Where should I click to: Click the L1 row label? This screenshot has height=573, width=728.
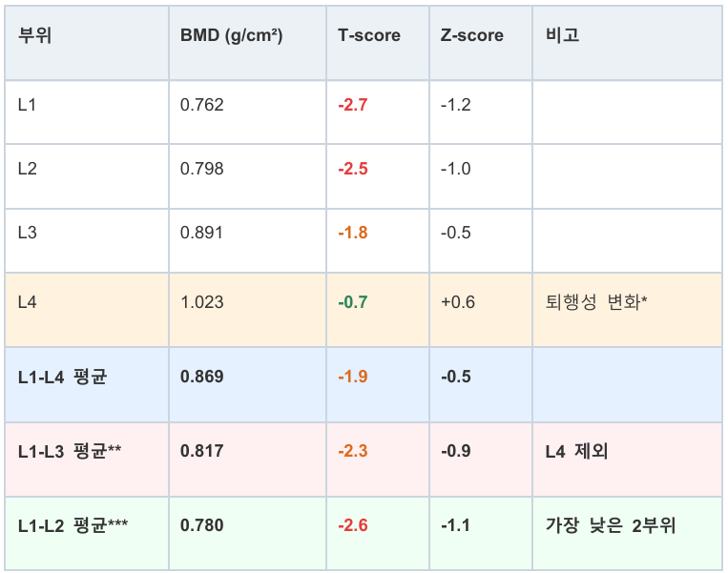27,105
